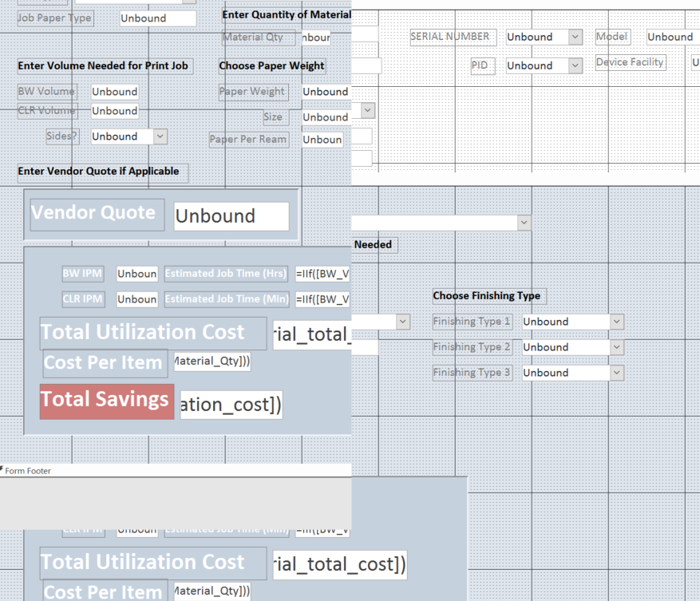Select the Finishing Type 2 label
This screenshot has height=601, width=700.
coord(473,347)
